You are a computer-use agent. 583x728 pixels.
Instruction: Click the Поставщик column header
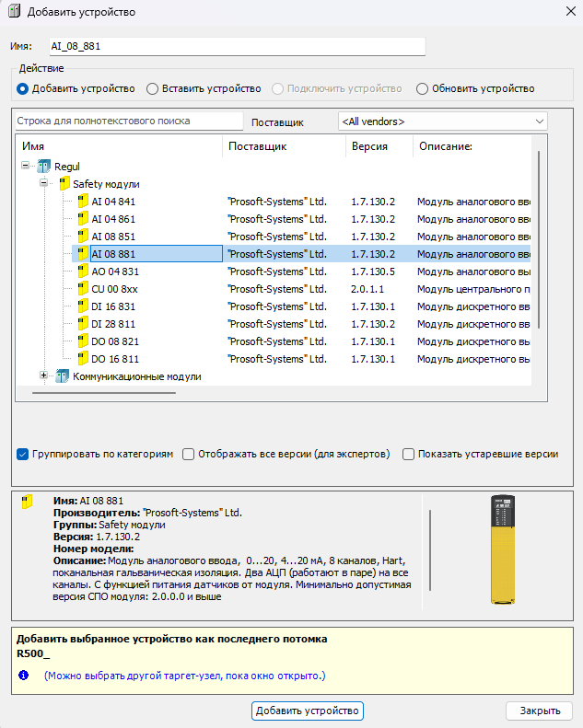258,146
